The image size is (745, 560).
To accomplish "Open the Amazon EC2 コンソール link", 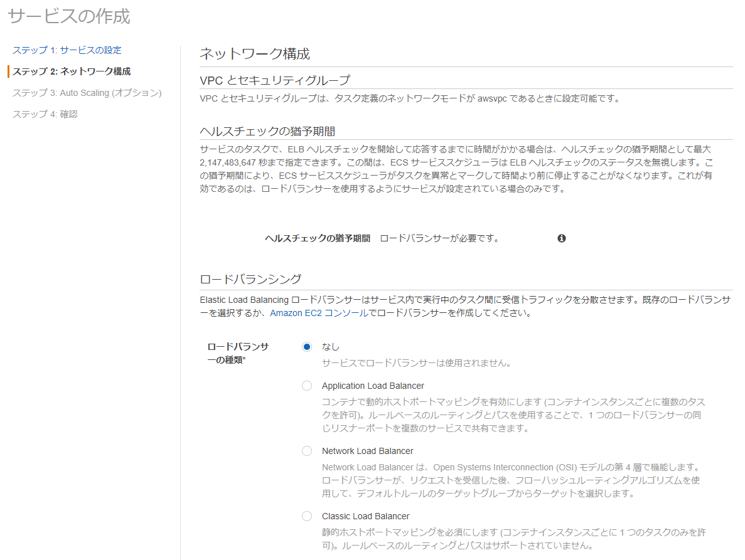I will 319,313.
